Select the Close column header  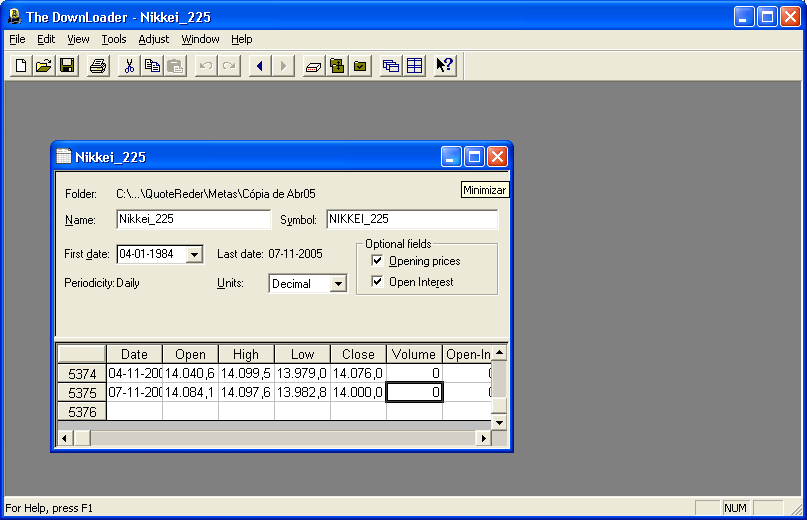point(358,354)
